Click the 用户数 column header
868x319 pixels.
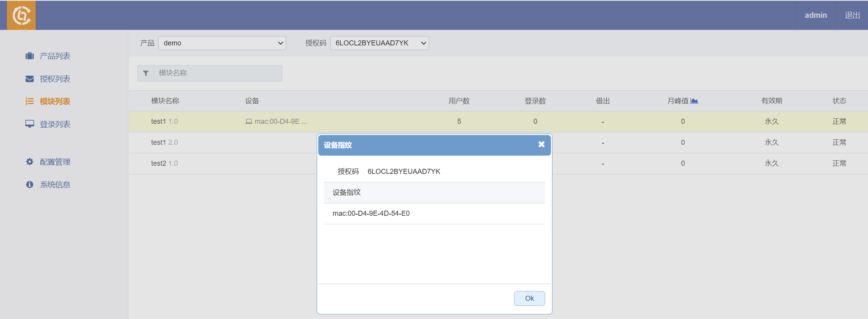pyautogui.click(x=459, y=101)
